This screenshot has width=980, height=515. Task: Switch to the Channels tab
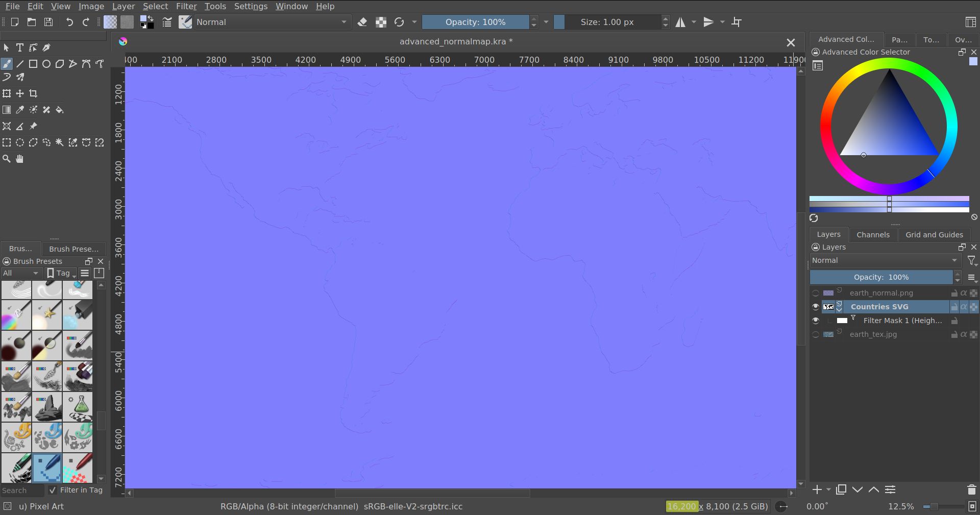point(873,234)
